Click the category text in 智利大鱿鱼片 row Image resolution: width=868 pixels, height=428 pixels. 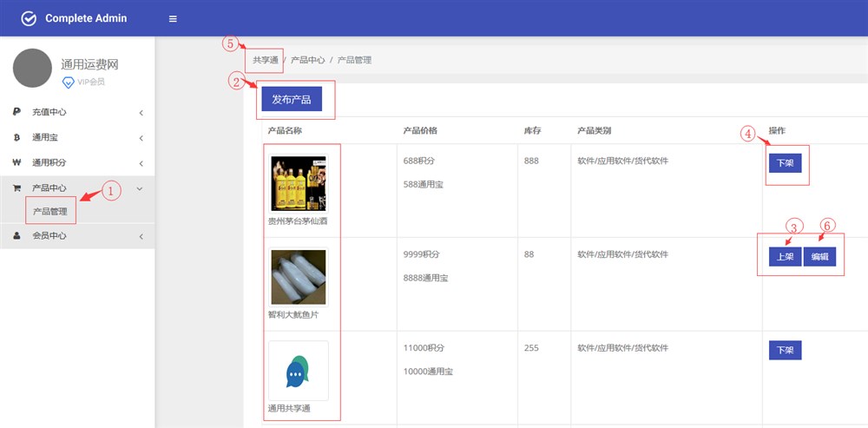pos(622,254)
